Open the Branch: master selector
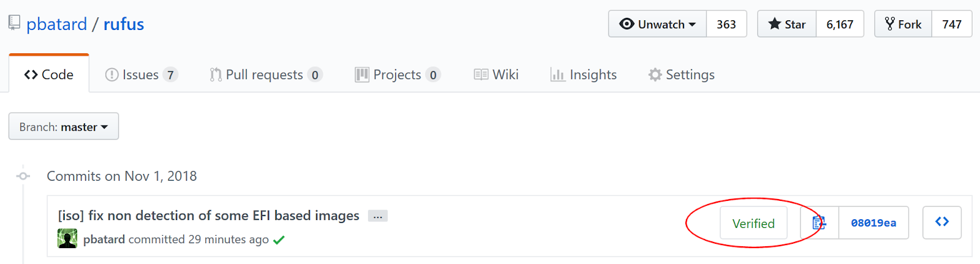 coord(64,127)
